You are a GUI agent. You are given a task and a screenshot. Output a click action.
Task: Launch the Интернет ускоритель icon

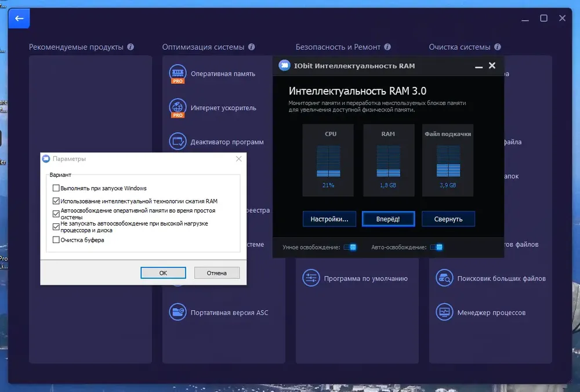[x=177, y=108]
